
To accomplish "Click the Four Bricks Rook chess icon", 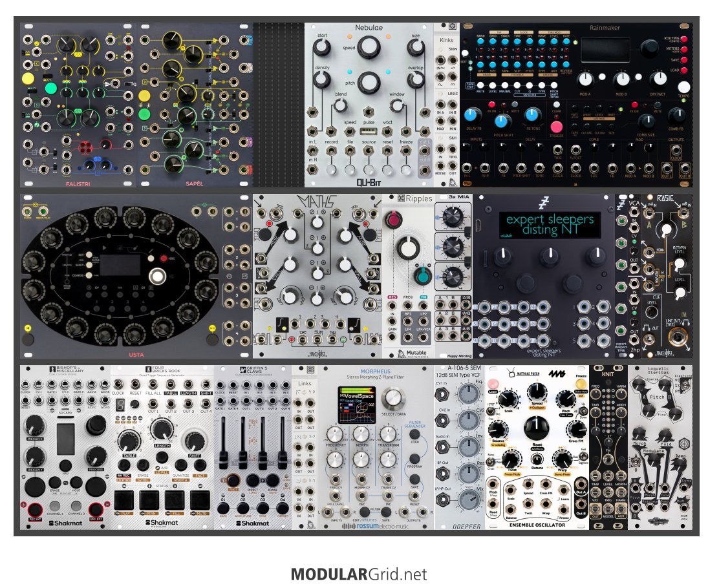I will click(x=149, y=369).
